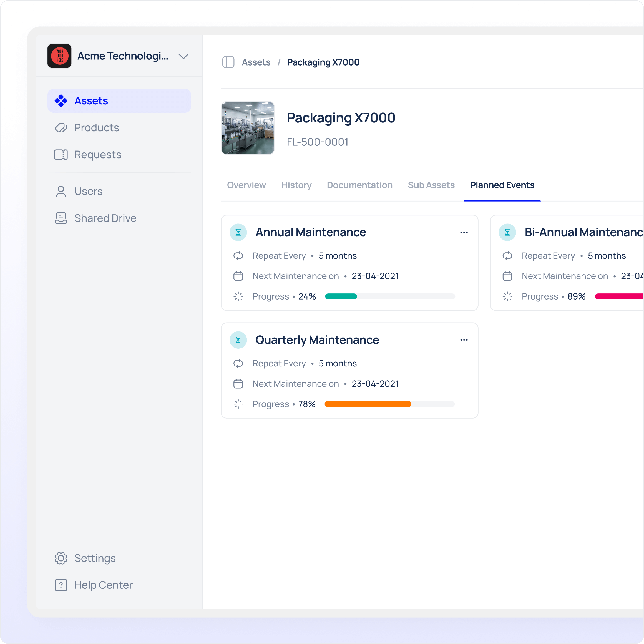644x644 pixels.
Task: Open Quarterly Maintenance three-dot options menu
Action: click(x=464, y=340)
